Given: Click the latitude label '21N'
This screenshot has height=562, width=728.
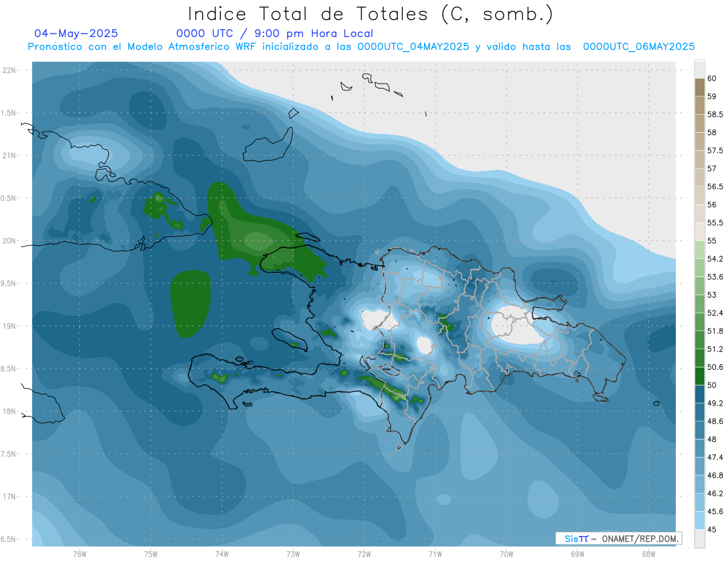Looking at the screenshot, I should click(10, 155).
